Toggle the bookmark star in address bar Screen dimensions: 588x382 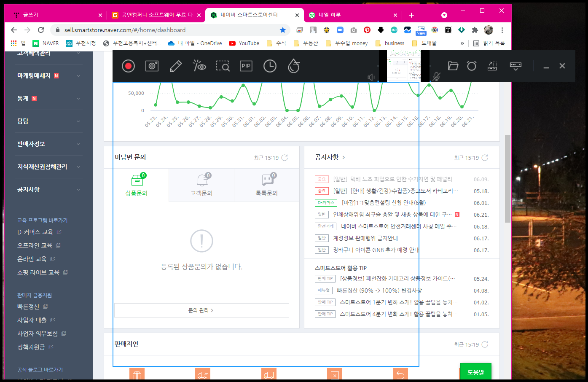[x=283, y=30]
